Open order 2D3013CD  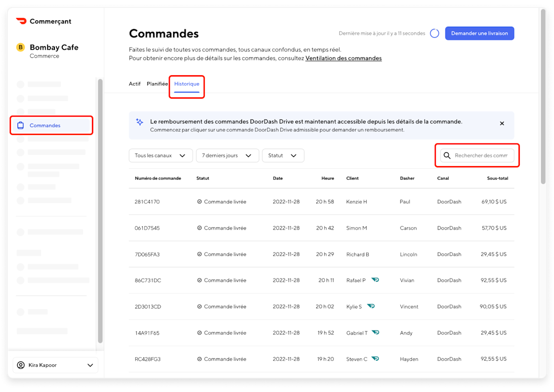321,306
